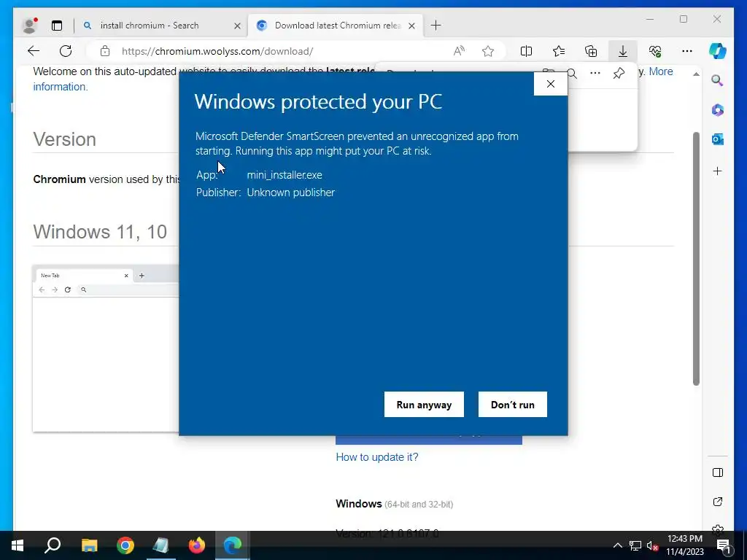Open the taskbar clock showing 12:43 PM

coord(684,545)
